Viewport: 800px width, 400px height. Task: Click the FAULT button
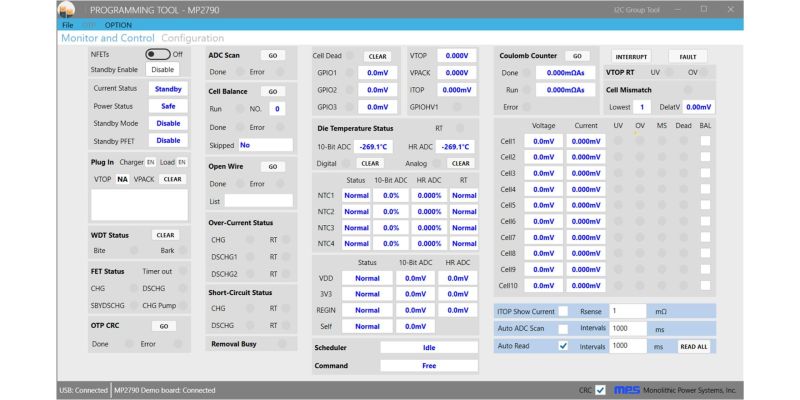(688, 57)
